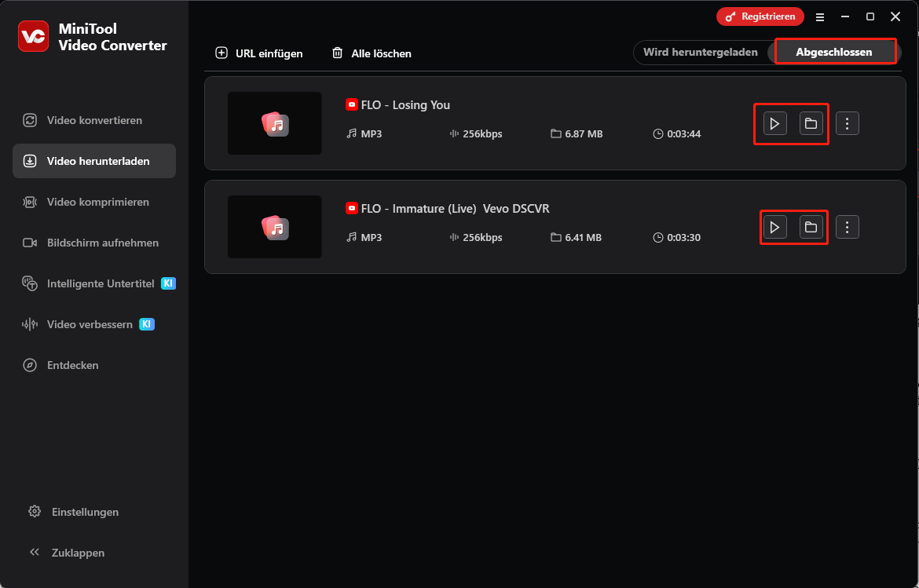Open more options for FLO - Immature (Live)
The image size is (919, 588).
(847, 227)
